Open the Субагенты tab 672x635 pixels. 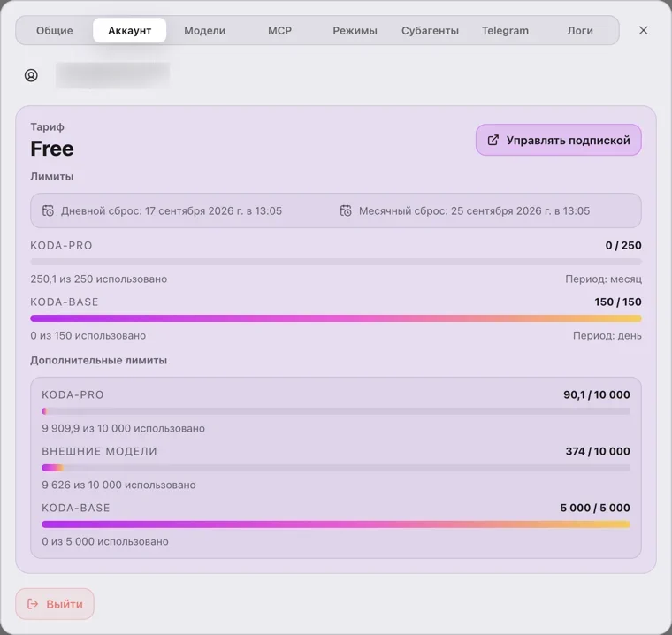click(x=430, y=30)
